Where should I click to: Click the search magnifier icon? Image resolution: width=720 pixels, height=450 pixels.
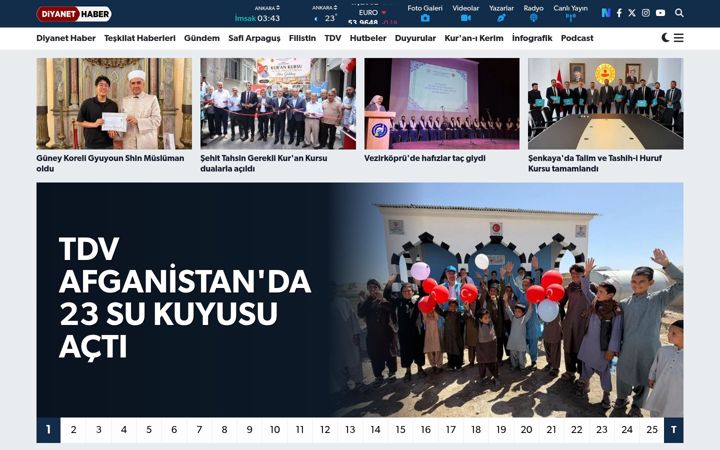[x=679, y=13]
